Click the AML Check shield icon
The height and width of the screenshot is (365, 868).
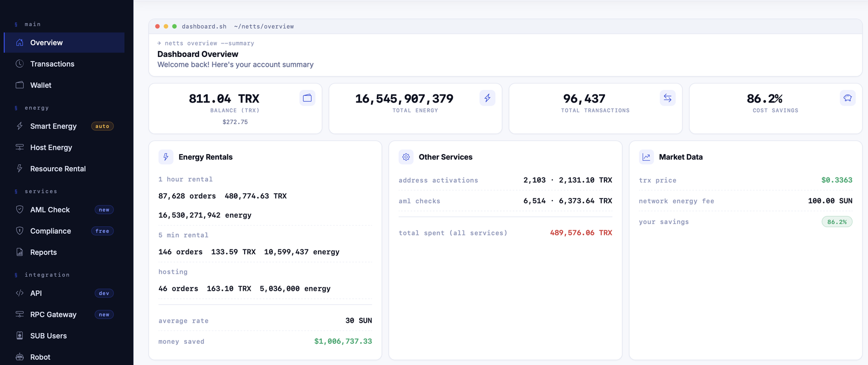(20, 209)
